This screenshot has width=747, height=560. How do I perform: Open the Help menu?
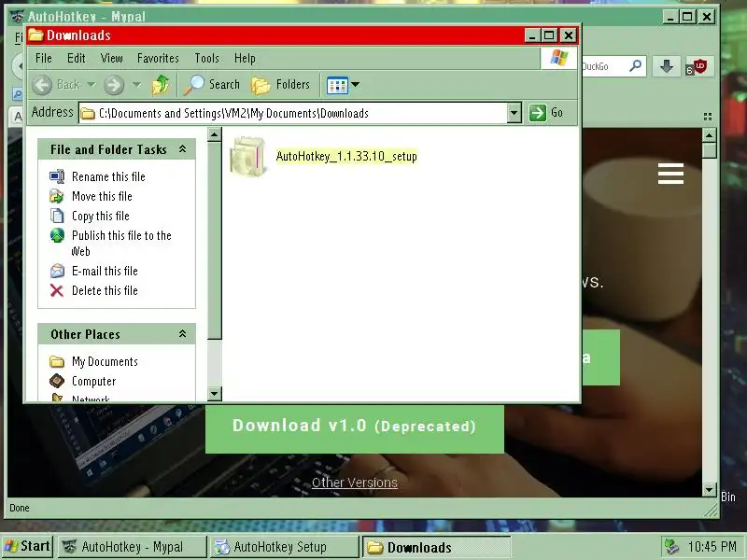tap(245, 58)
